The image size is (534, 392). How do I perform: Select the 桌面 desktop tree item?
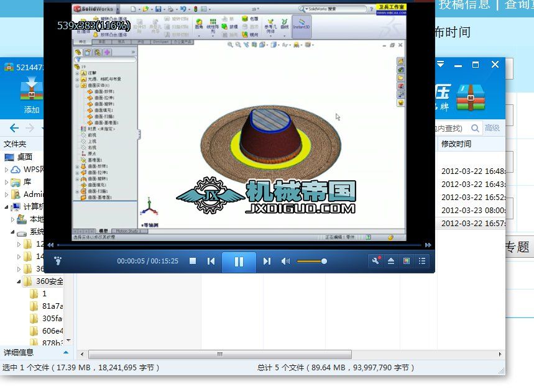tap(24, 157)
